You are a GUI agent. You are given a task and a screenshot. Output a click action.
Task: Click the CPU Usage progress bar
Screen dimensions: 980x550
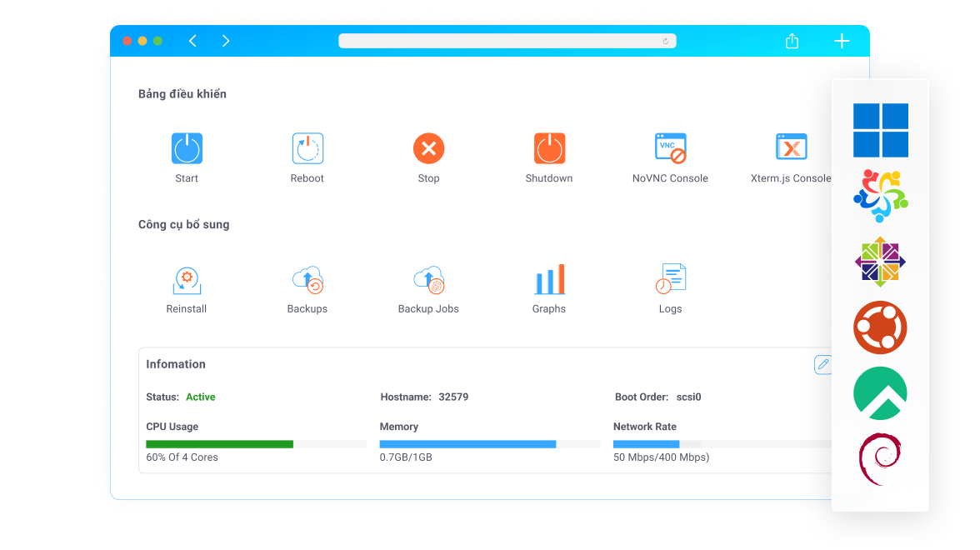[x=219, y=443]
